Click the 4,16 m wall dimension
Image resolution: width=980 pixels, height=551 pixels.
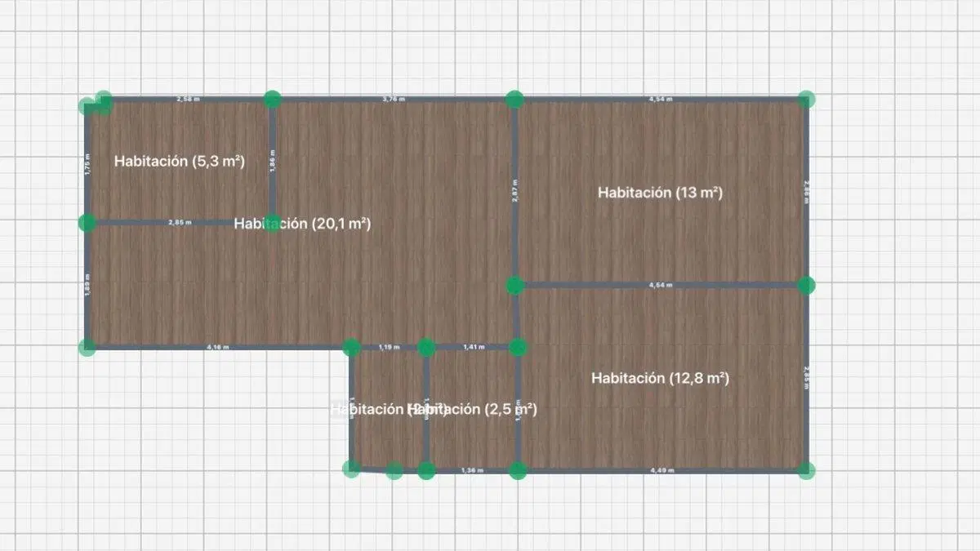pyautogui.click(x=219, y=348)
